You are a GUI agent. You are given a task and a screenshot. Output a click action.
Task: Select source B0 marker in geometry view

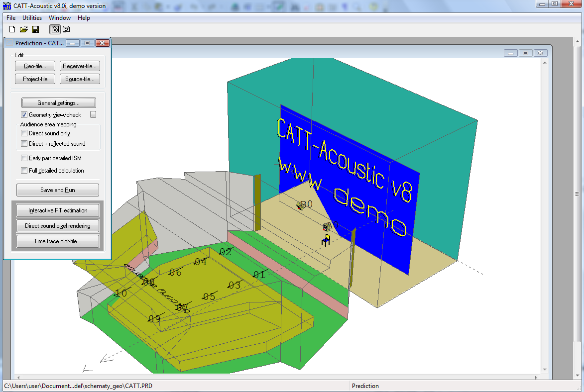[300, 205]
